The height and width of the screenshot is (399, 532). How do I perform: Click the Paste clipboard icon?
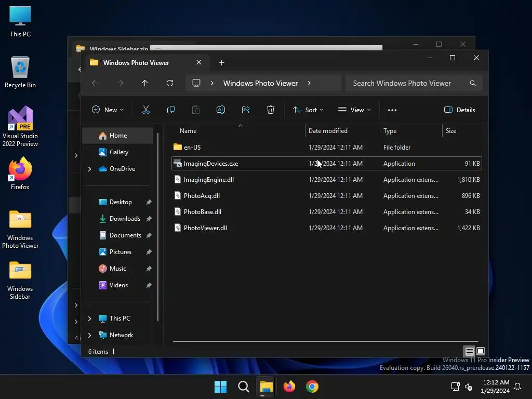[x=196, y=110]
